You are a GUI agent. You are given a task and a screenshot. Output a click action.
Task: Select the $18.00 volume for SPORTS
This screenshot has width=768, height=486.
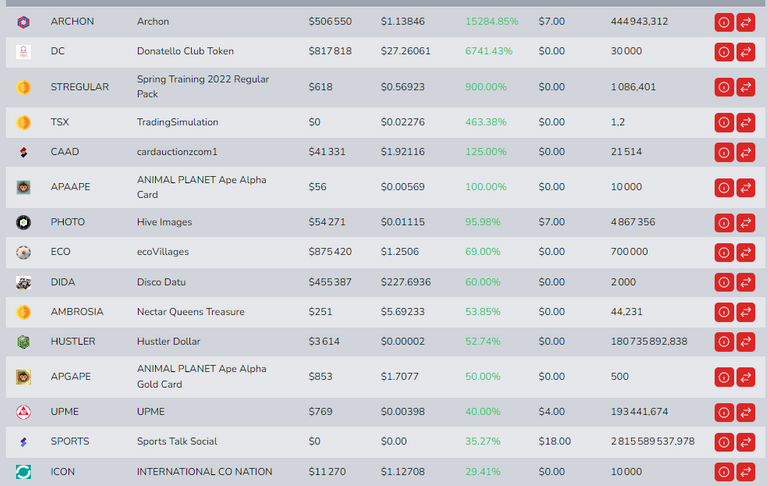(x=554, y=441)
